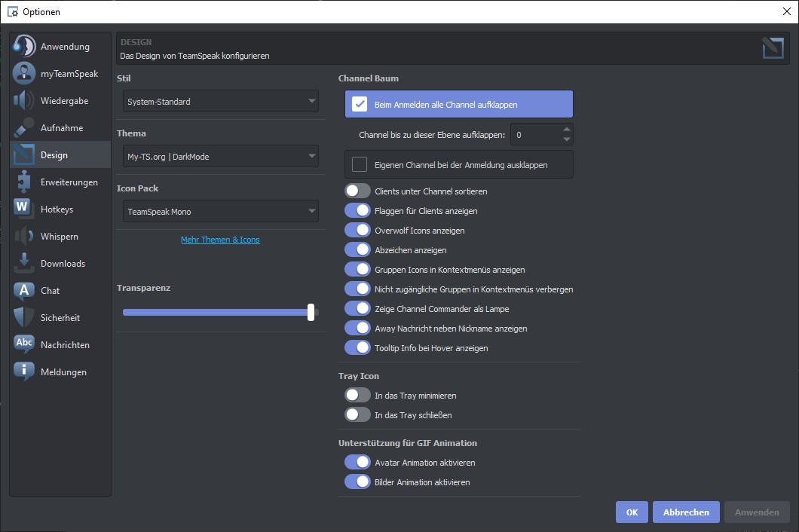Click the Sicherheit shield icon
Image resolution: width=799 pixels, height=532 pixels.
pos(24,317)
